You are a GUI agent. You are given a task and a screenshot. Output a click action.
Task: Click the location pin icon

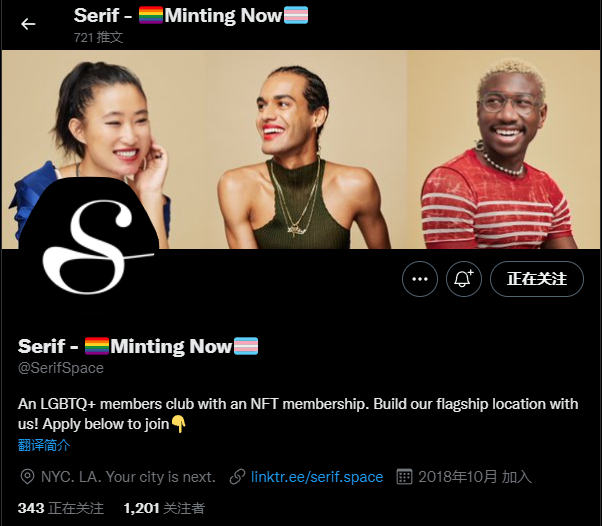[x=27, y=477]
